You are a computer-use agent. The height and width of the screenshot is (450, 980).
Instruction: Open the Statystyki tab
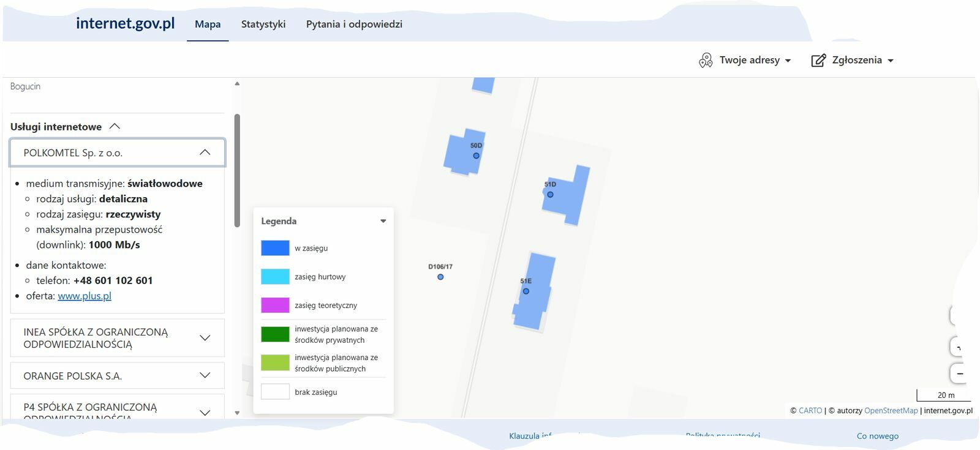(x=263, y=24)
